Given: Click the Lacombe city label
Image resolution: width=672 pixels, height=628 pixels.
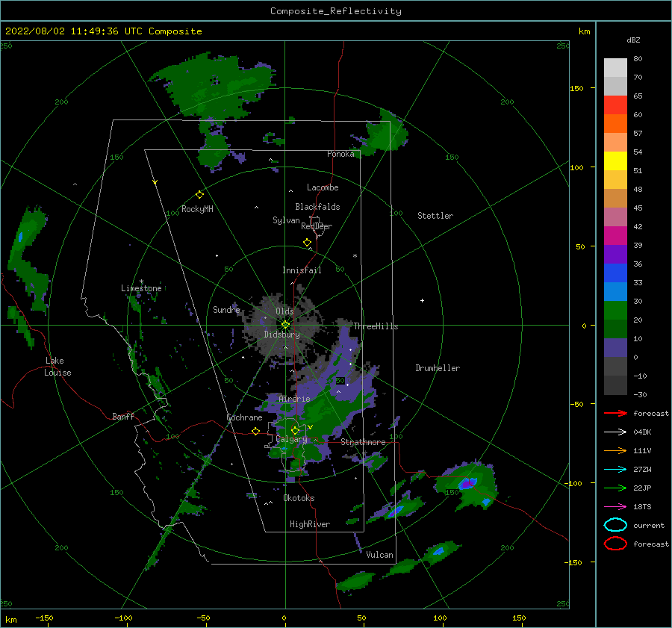Looking at the screenshot, I should tap(323, 187).
